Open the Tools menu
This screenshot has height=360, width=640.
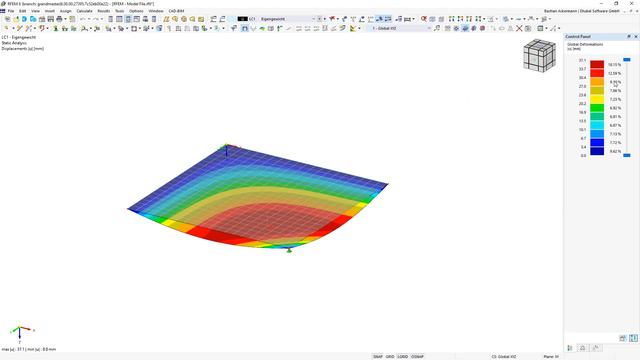(x=119, y=11)
